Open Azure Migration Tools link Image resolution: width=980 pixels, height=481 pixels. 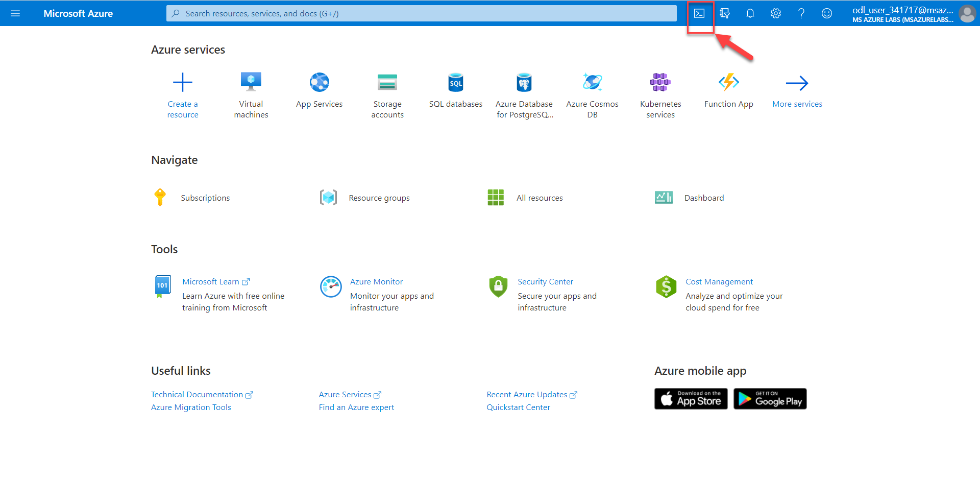pyautogui.click(x=191, y=407)
